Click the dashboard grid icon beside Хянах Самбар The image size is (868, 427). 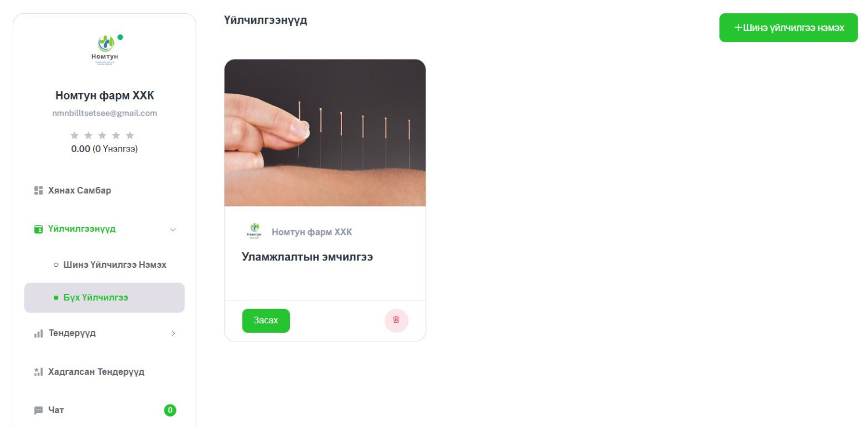pos(39,190)
